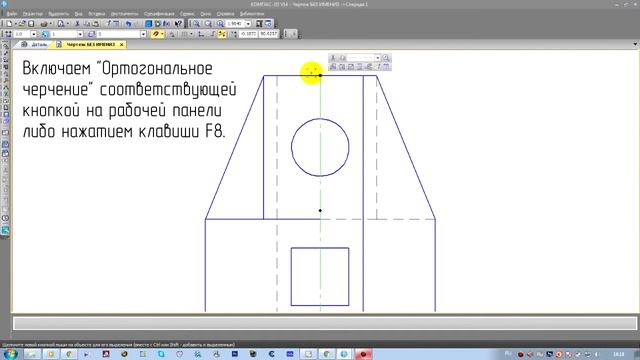
Task: Open the Сервис menu
Action: click(187, 14)
